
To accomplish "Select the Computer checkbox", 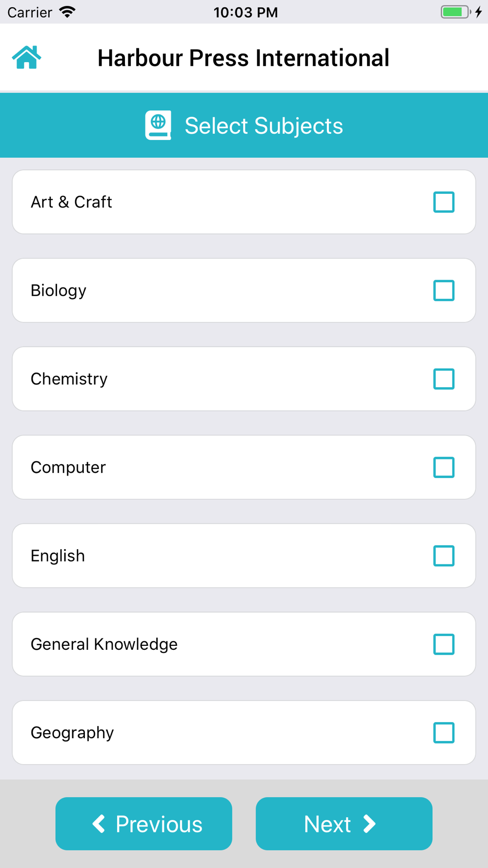I will [444, 467].
